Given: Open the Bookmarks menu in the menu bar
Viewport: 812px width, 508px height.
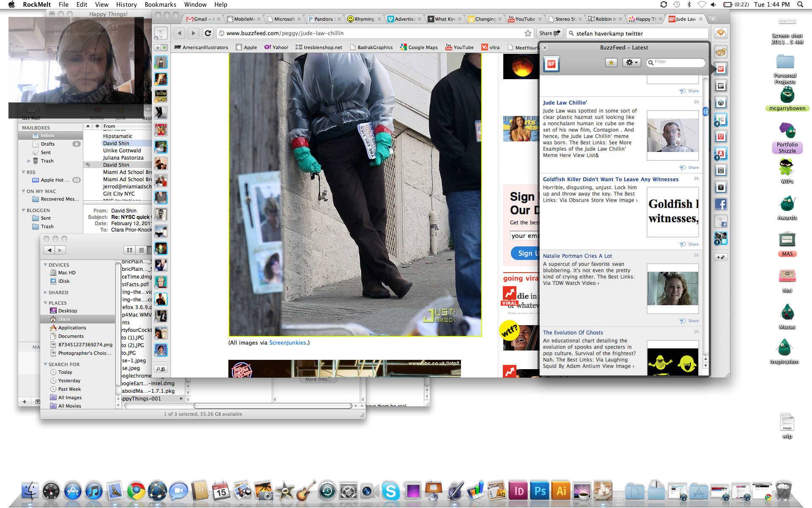Looking at the screenshot, I should (160, 5).
